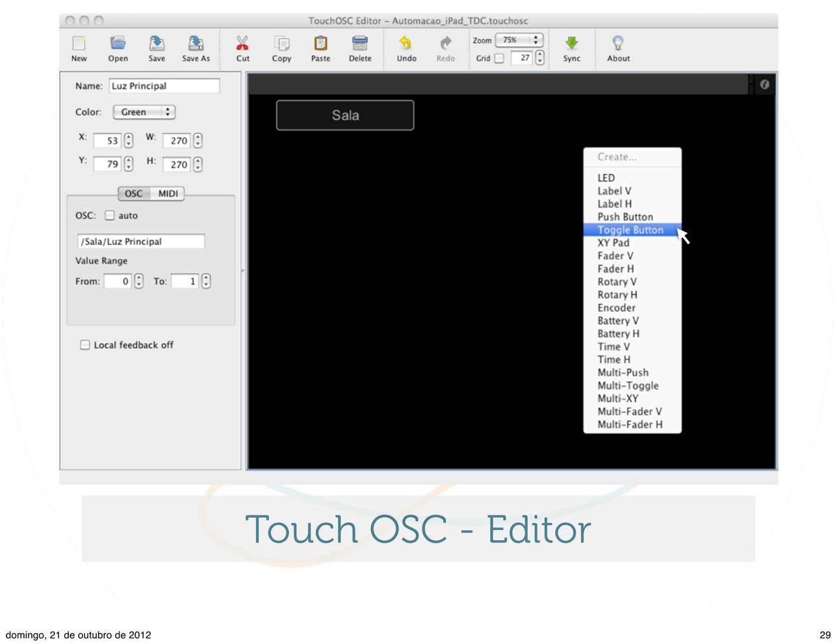This screenshot has height=644, width=837.
Task: Cut the control with the scissors icon
Action: click(242, 44)
